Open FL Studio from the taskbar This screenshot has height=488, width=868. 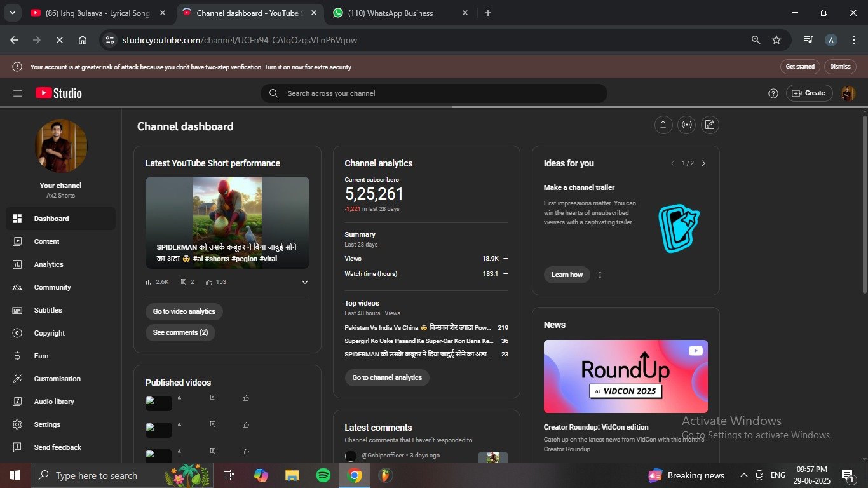[385, 475]
